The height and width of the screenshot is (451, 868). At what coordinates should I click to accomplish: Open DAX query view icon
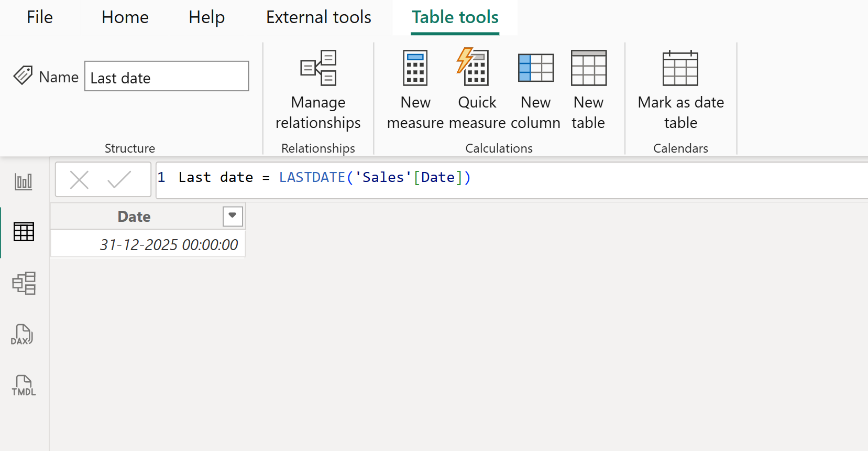click(23, 335)
